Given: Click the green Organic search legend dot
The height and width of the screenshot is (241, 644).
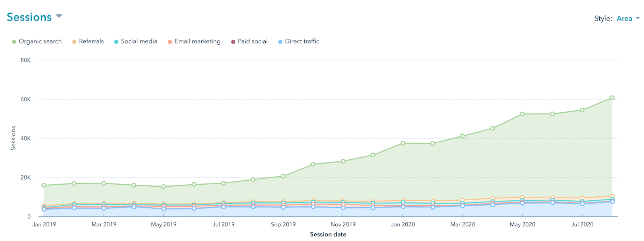Looking at the screenshot, I should point(14,42).
